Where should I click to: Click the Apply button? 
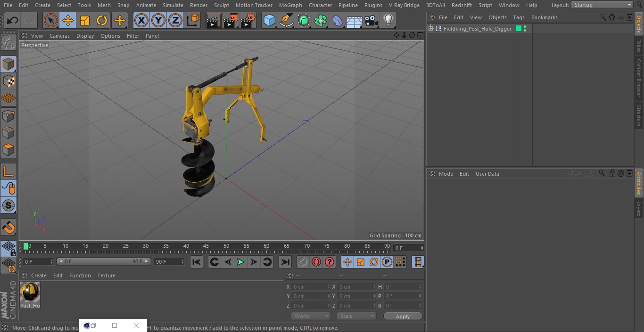(403, 316)
